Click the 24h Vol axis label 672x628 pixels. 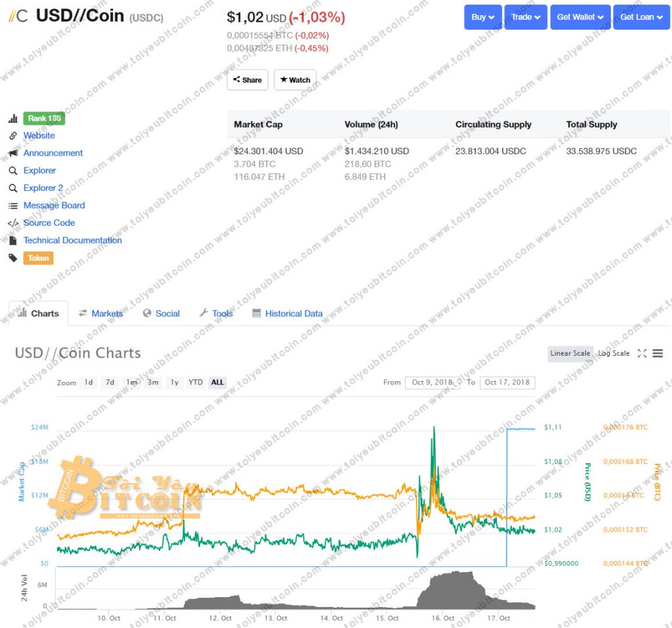(x=24, y=588)
